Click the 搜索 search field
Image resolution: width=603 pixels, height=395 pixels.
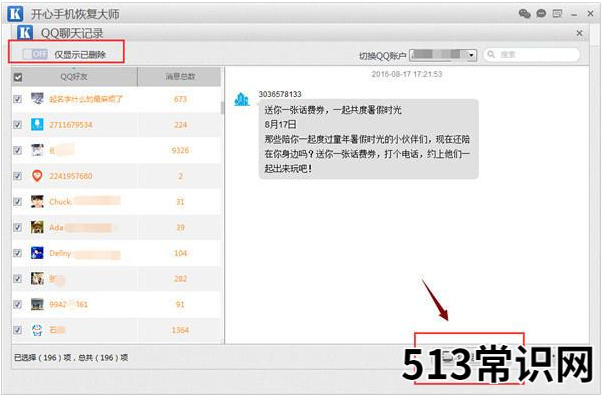[x=532, y=55]
